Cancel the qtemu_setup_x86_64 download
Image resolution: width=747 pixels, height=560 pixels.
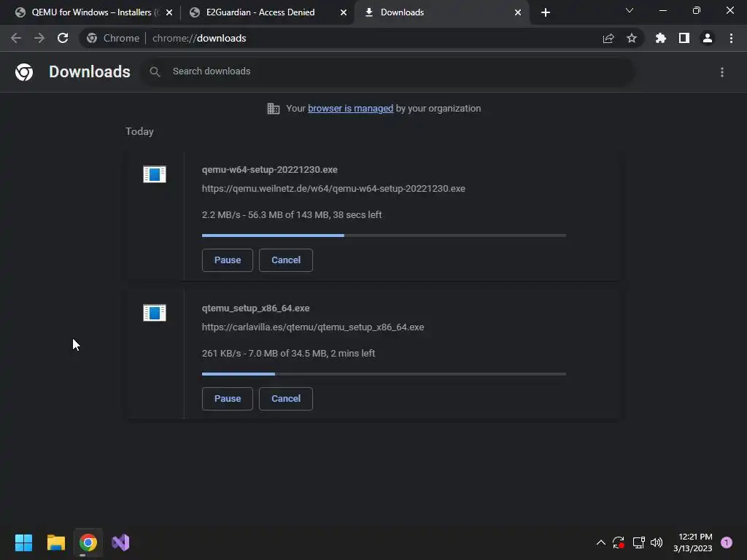[x=286, y=399]
